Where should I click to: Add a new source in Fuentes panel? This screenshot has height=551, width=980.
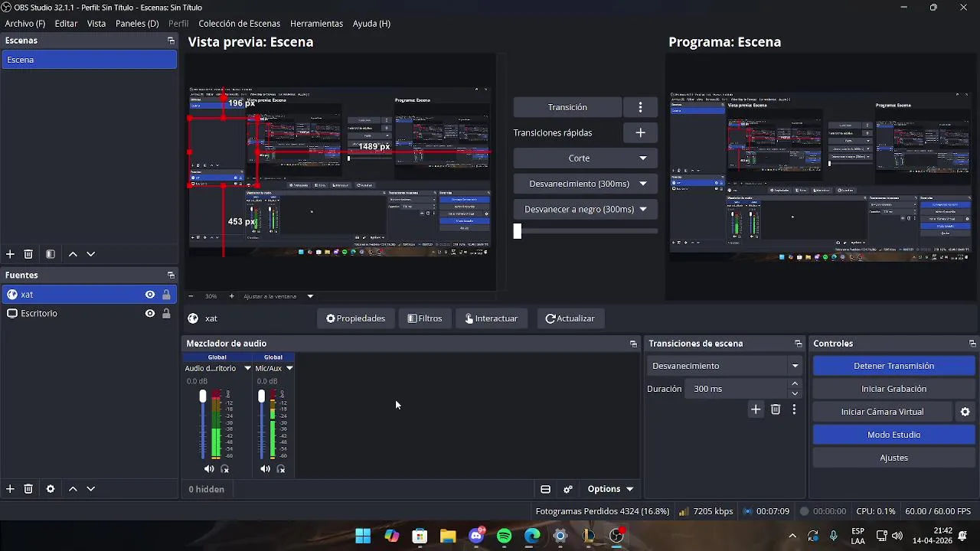(x=10, y=489)
